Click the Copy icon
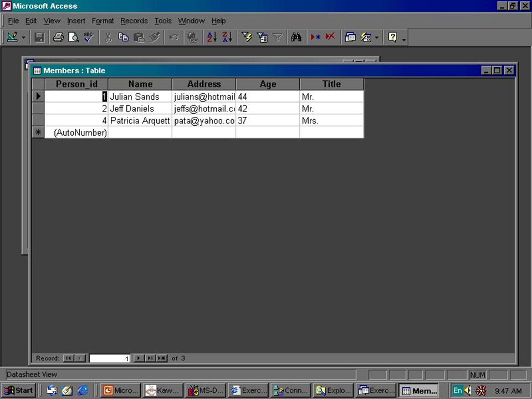The height and width of the screenshot is (399, 532). pyautogui.click(x=123, y=37)
